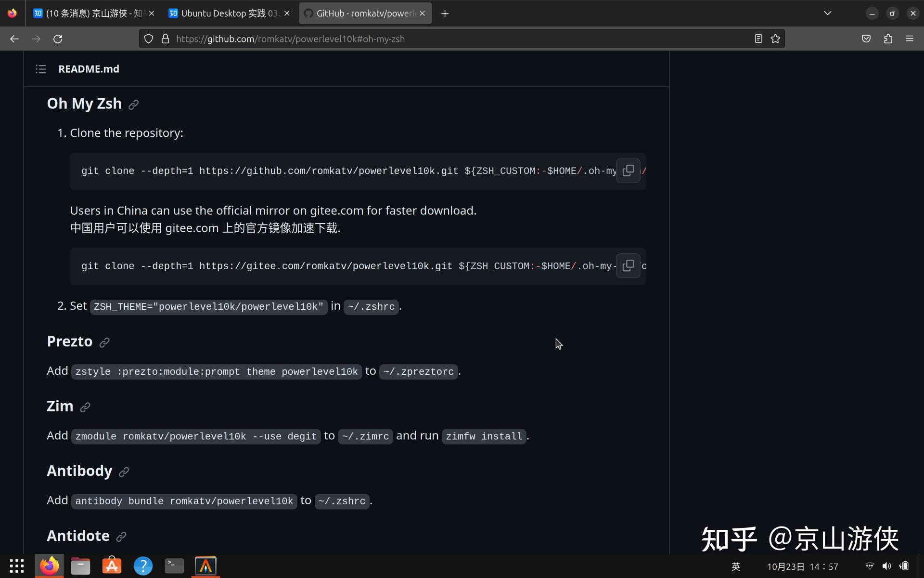Toggle reader view in the address bar

pos(758,39)
